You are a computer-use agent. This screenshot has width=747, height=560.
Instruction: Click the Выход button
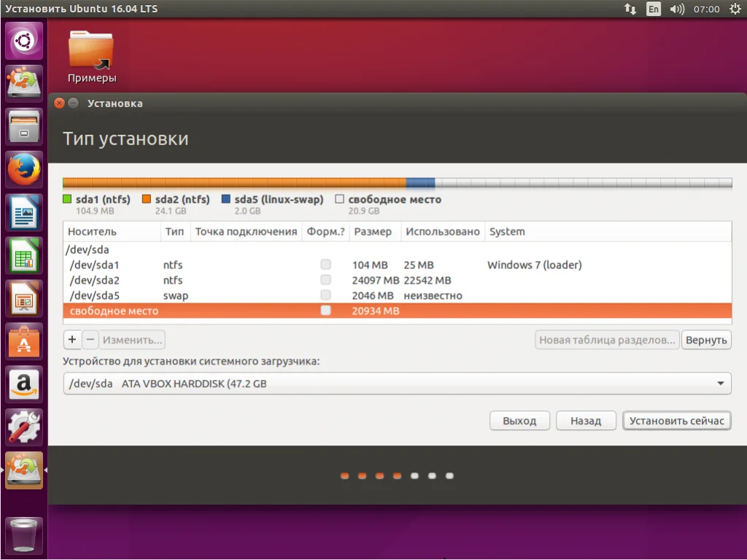(x=519, y=421)
